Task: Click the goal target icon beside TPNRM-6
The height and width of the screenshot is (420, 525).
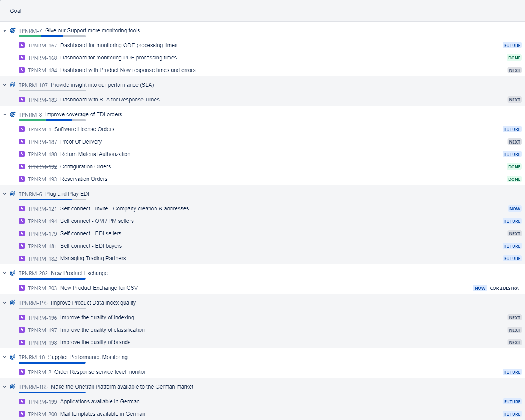Action: coord(12,194)
